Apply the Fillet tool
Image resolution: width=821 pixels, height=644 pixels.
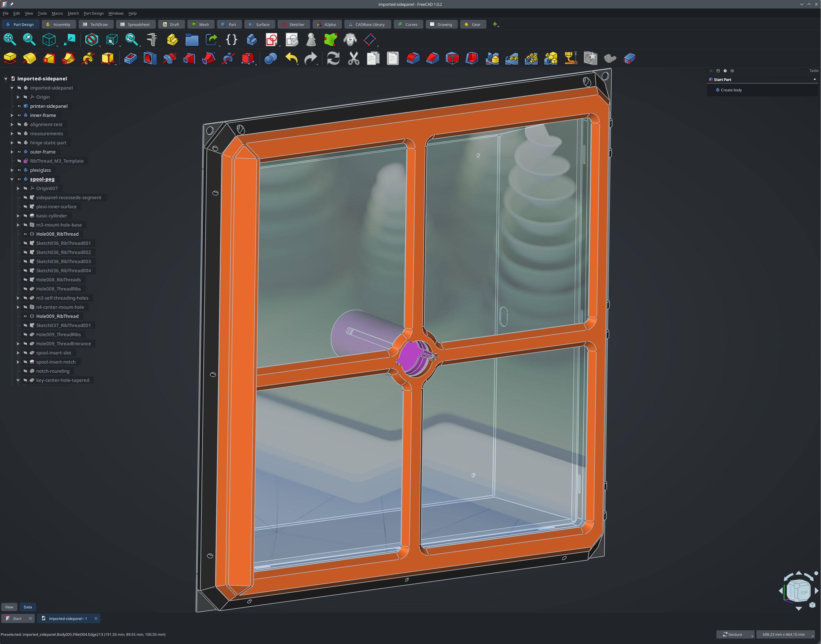pyautogui.click(x=413, y=58)
